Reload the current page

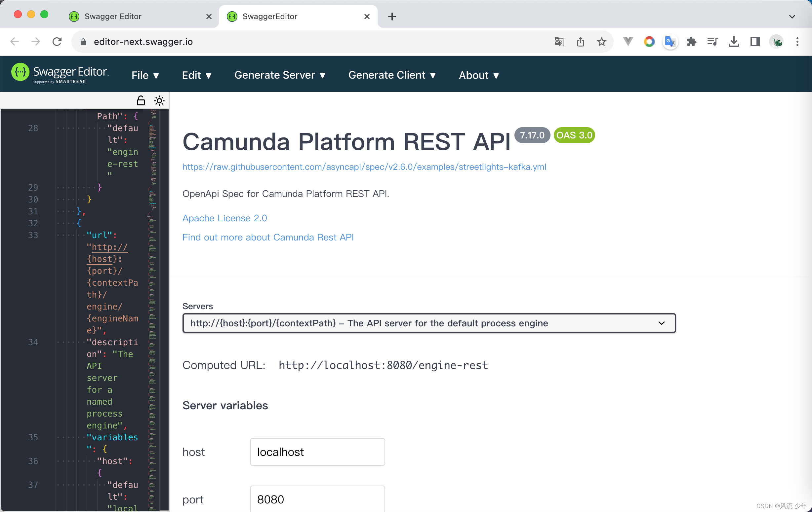coord(57,41)
